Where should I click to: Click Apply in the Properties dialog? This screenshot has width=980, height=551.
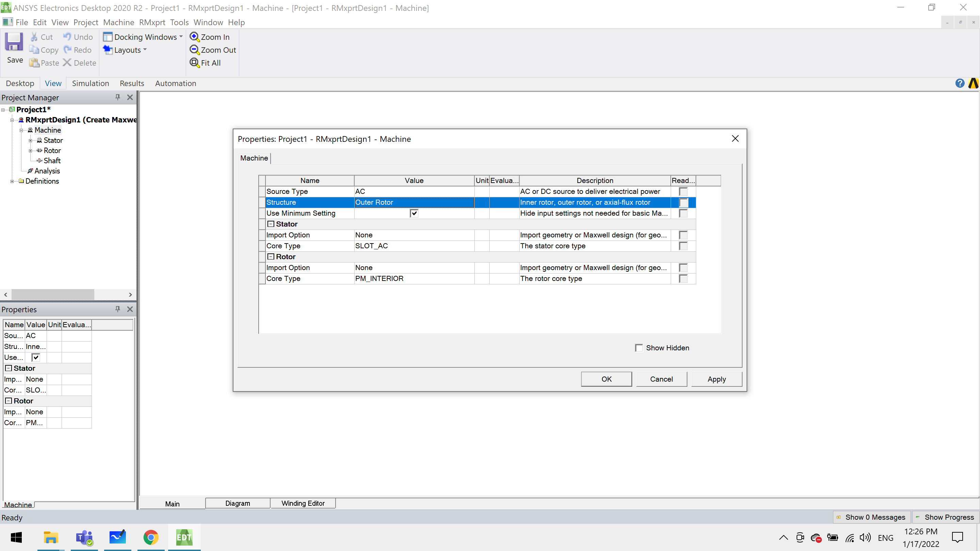[716, 379]
